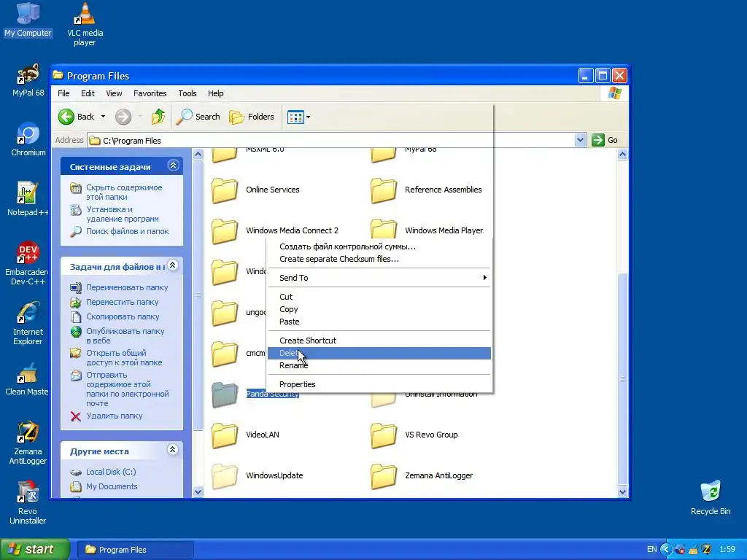
Task: Click the Back navigation button
Action: pyautogui.click(x=76, y=117)
